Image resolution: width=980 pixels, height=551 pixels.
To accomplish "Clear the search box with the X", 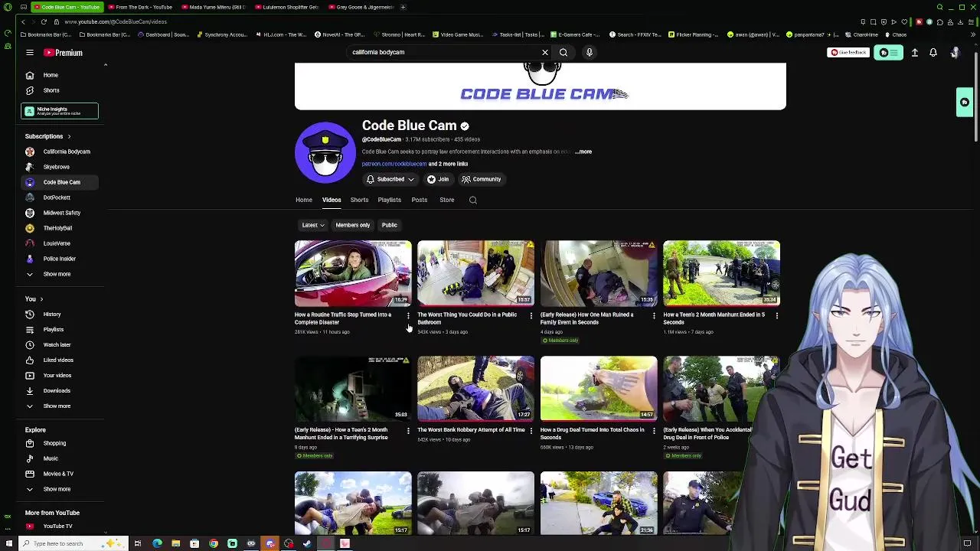I will coord(545,52).
